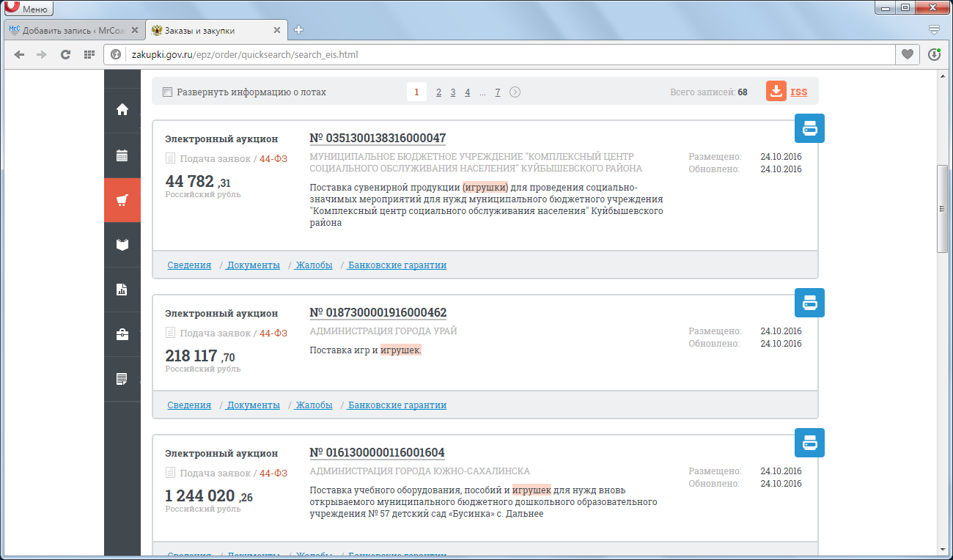Print order № 0161300000116001604
953x560 pixels.
pos(810,443)
